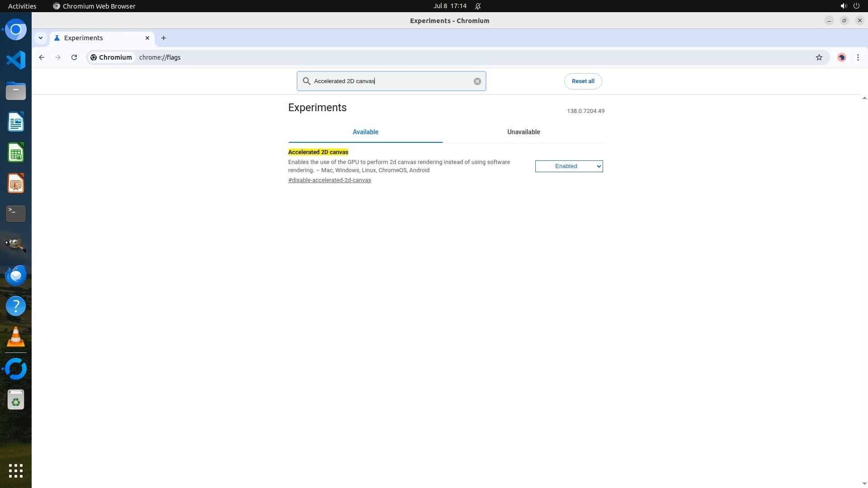Toggle the notifications bell in top bar
This screenshot has width=868, height=488.
pos(478,6)
